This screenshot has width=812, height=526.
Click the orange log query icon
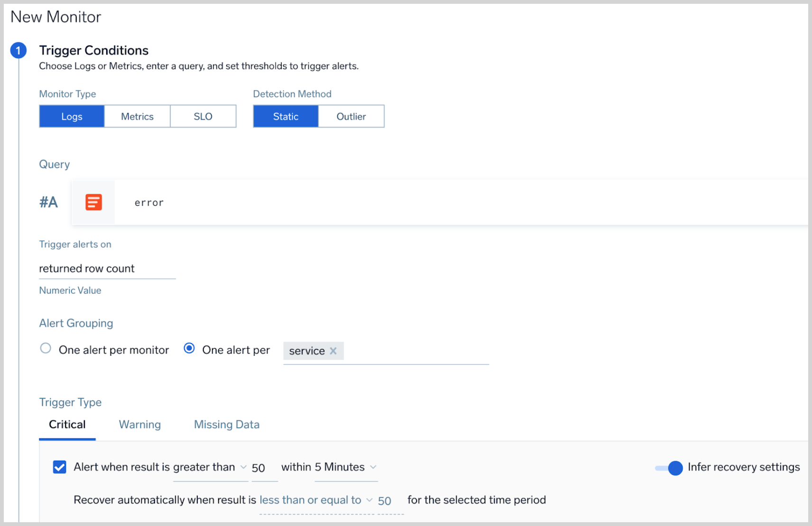tap(93, 202)
